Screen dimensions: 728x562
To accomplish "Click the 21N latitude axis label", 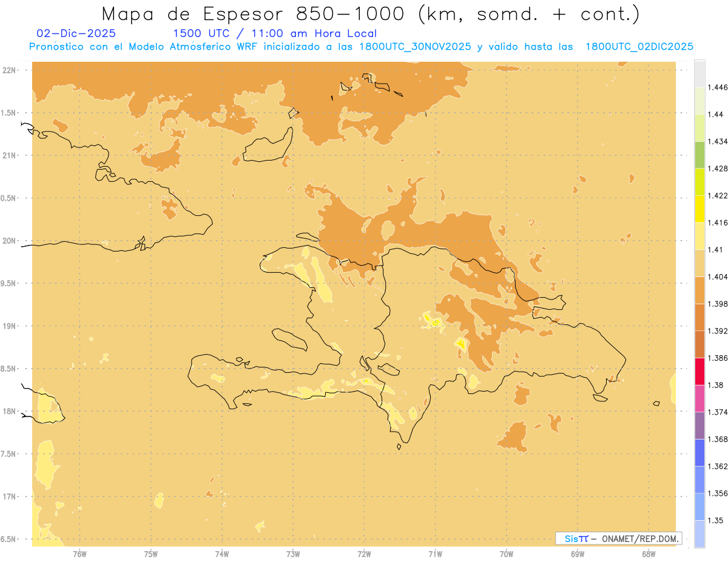I will 9,155.
